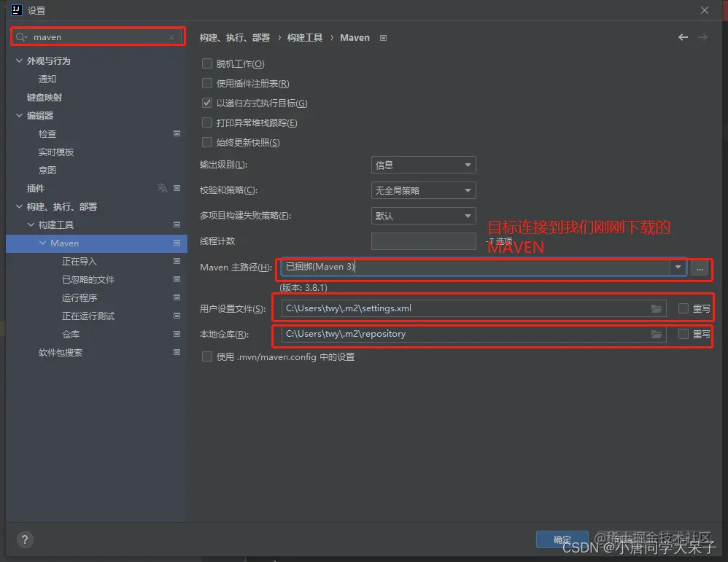Screen dimensions: 728x562
Task: Click project icon on 检查 row
Action: [177, 133]
